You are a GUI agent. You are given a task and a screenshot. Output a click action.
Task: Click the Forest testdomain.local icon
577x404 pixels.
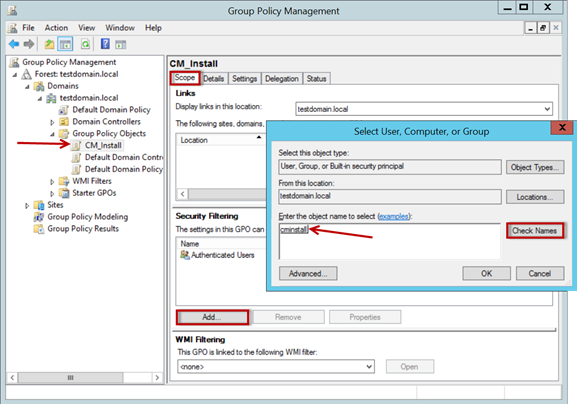(x=26, y=74)
